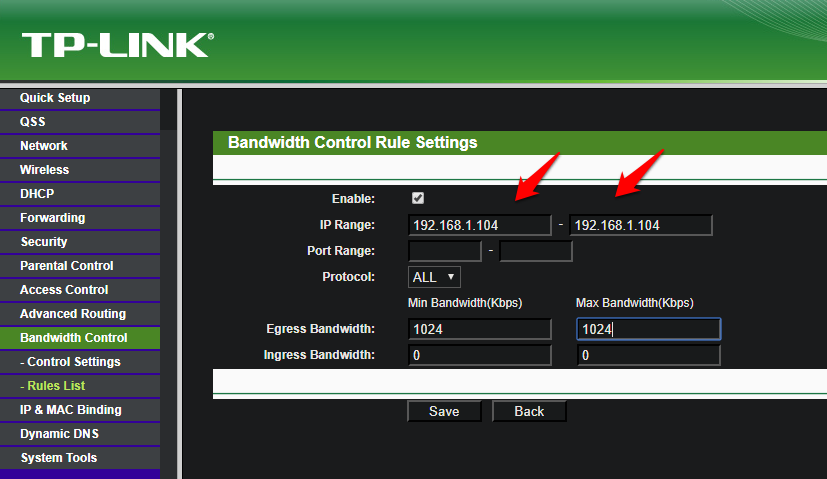This screenshot has width=827, height=479.
Task: Focus Egress Max Bandwidth field
Action: pos(648,329)
